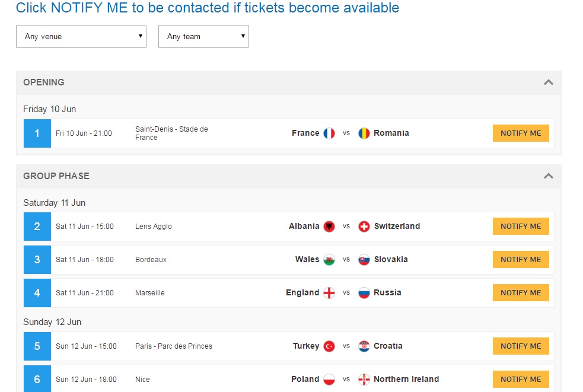This screenshot has width=583, height=392.
Task: Open the Any team dropdown
Action: pos(203,36)
